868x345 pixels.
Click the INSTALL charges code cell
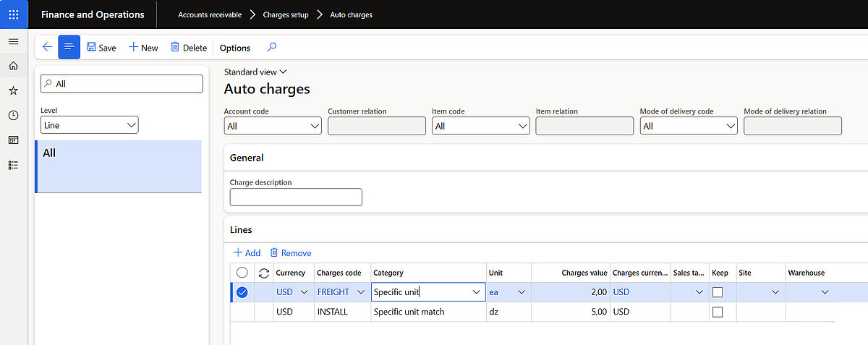(343, 312)
